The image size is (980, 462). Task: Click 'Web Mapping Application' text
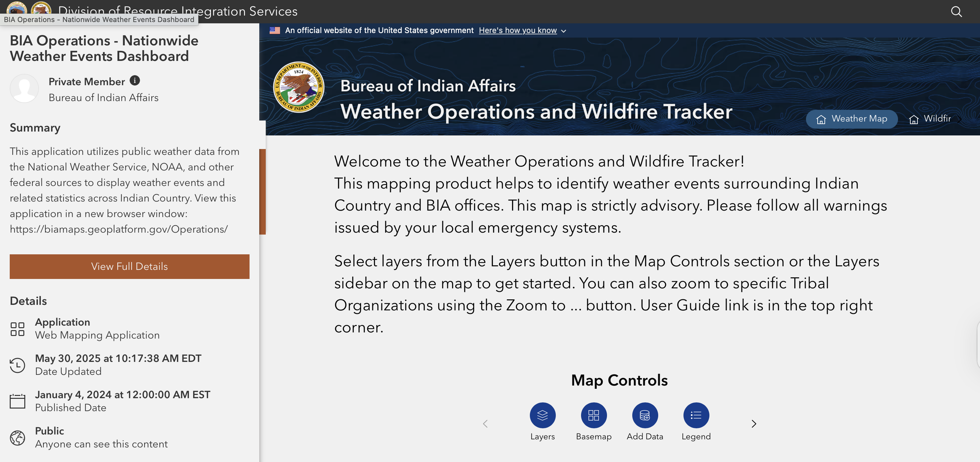98,335
